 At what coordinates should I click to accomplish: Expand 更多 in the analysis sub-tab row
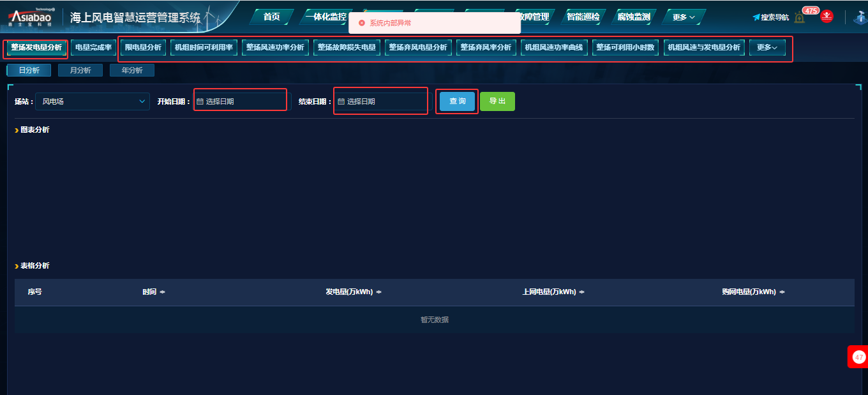(x=767, y=47)
